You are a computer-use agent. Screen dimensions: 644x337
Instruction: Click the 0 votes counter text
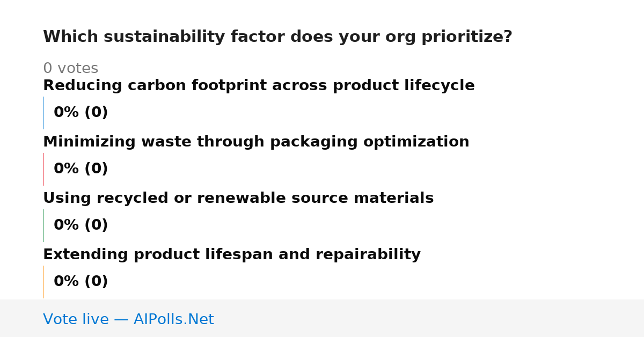click(70, 69)
